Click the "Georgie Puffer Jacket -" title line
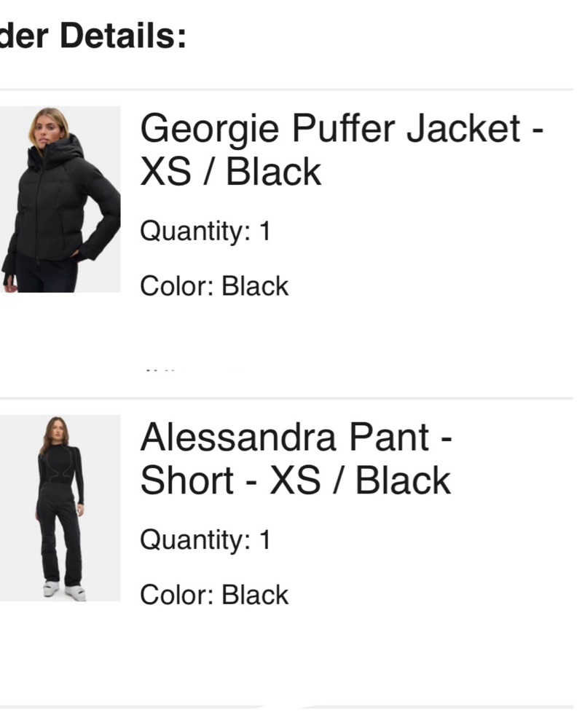Image resolution: width=582 pixels, height=728 pixels. (x=342, y=129)
